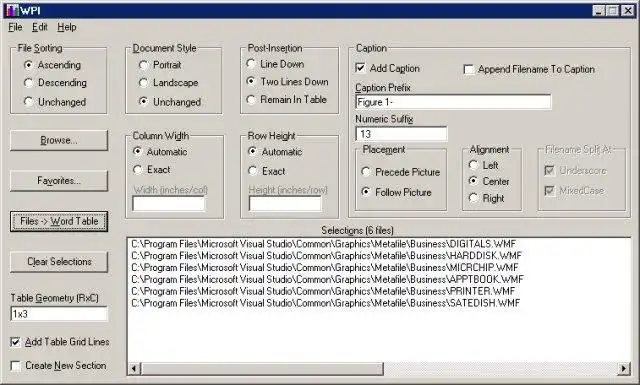This screenshot has height=385, width=640.
Task: Click the Favorites... button
Action: tap(59, 181)
